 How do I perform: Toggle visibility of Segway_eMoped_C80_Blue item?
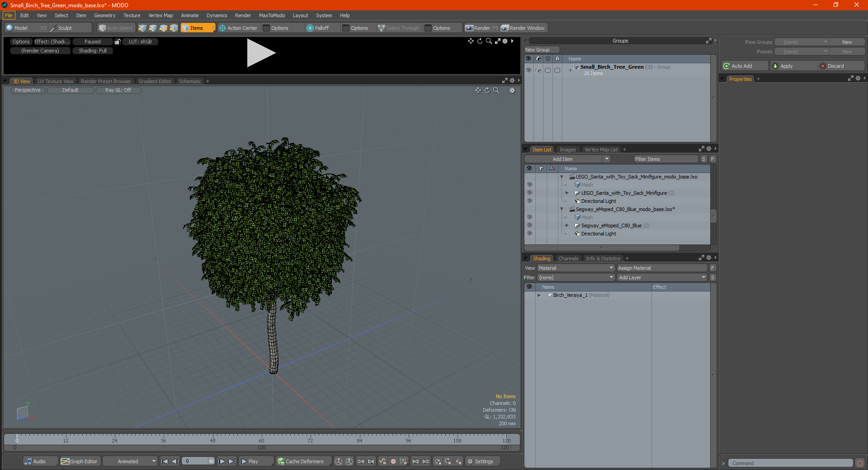pyautogui.click(x=529, y=226)
